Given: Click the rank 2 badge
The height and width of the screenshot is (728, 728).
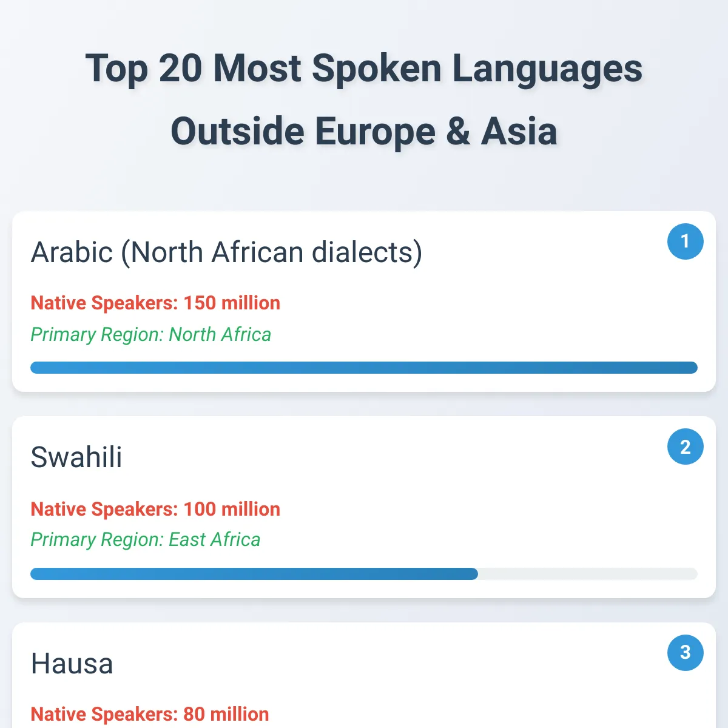Looking at the screenshot, I should (685, 447).
